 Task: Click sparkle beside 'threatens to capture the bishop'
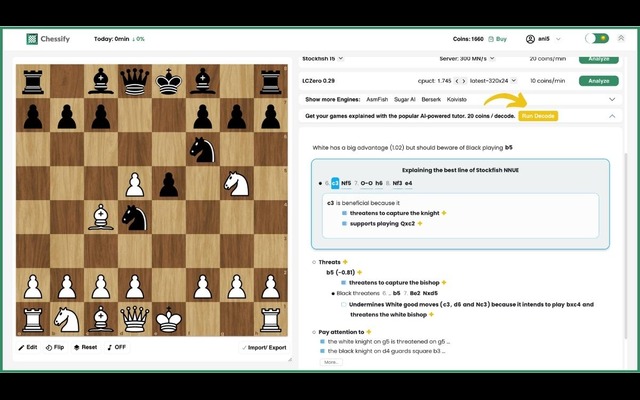pyautogui.click(x=444, y=282)
